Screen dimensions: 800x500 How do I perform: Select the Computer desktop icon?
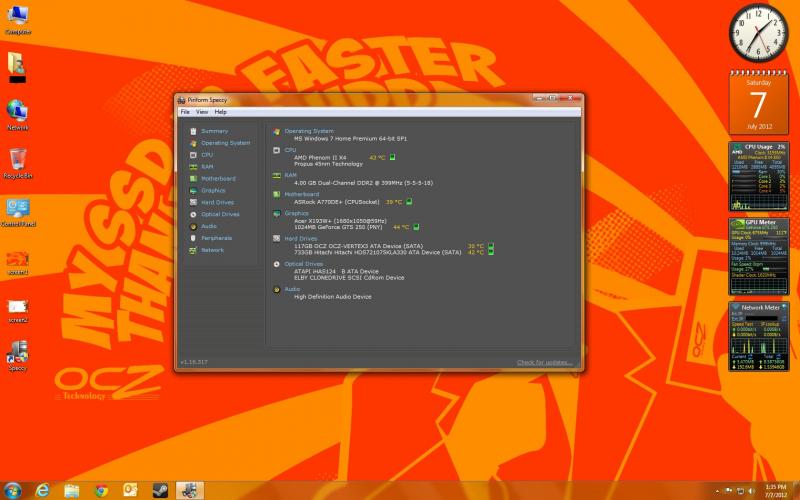pos(18,20)
